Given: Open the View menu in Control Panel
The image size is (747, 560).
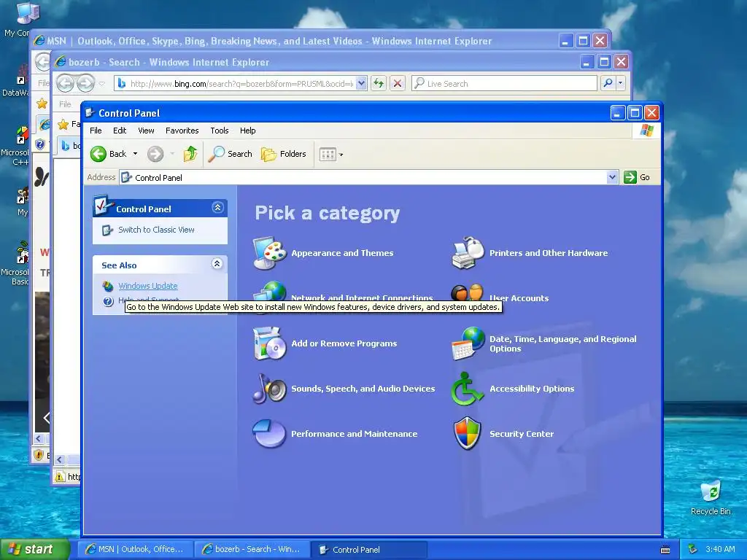Looking at the screenshot, I should 146,131.
